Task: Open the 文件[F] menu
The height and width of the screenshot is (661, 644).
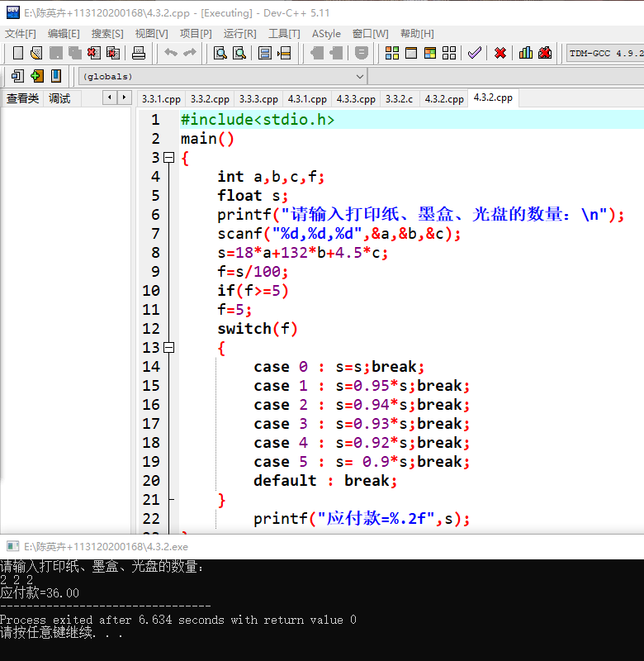Action: pyautogui.click(x=20, y=34)
